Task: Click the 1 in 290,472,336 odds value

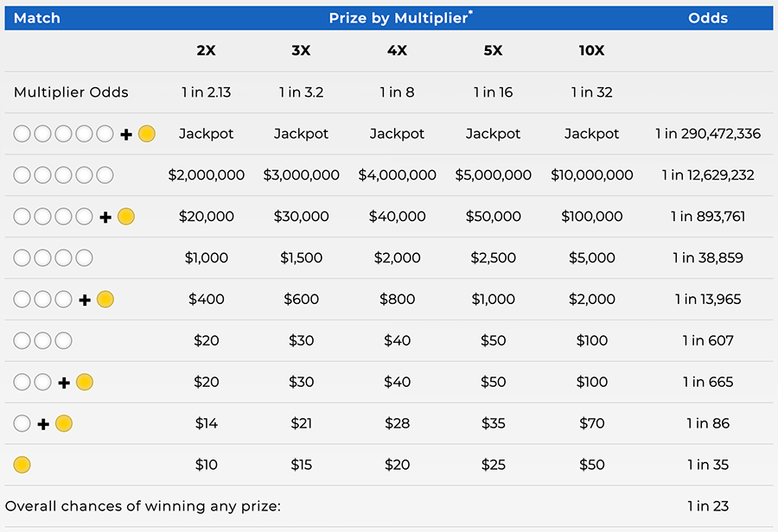Action: pyautogui.click(x=708, y=134)
